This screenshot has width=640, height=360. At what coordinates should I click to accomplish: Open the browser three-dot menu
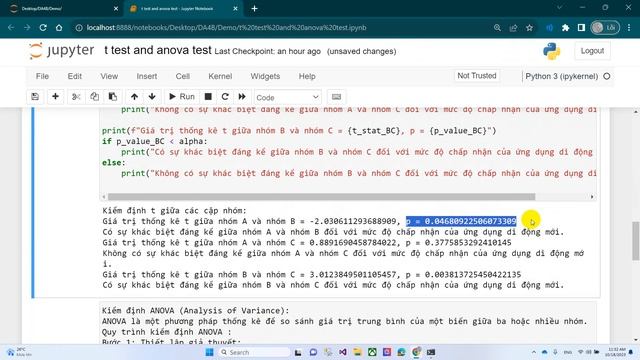629,28
